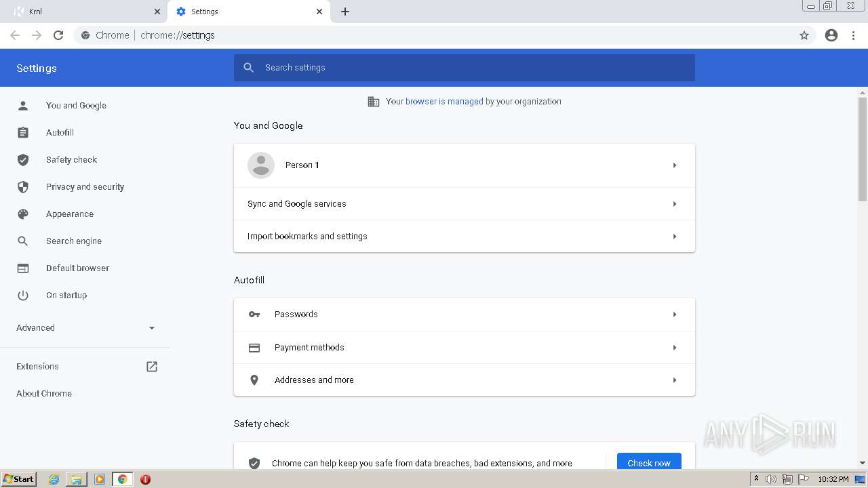The height and width of the screenshot is (488, 868).
Task: Open Passwords settings row
Action: point(465,314)
